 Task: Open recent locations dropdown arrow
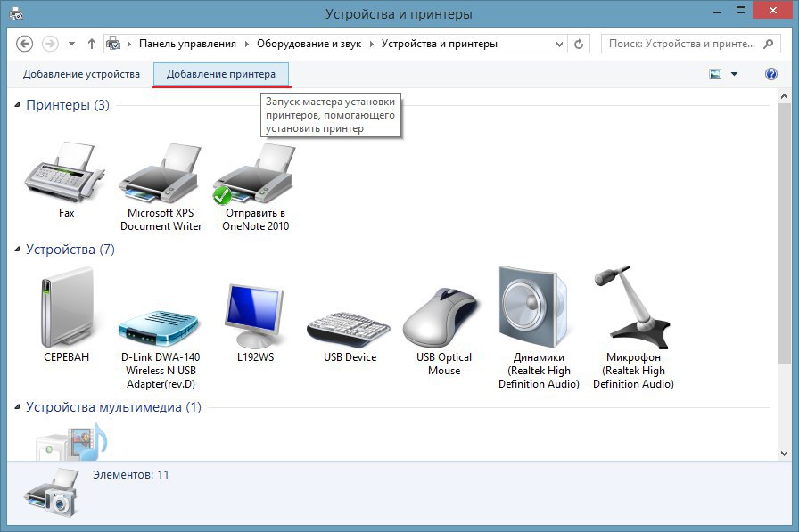click(x=72, y=44)
